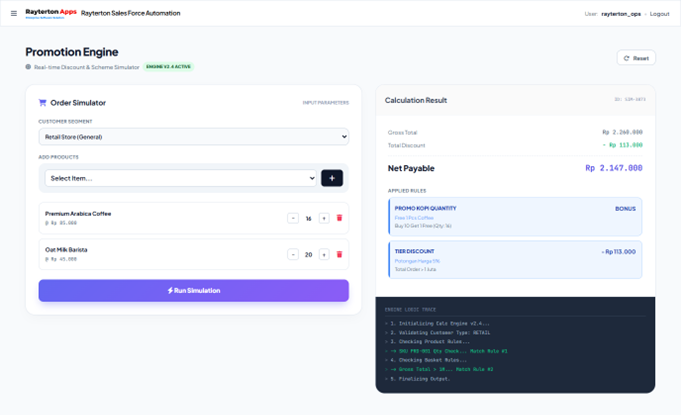Decrease Oat Milk Barista quantity
The height and width of the screenshot is (415, 681).
click(293, 254)
